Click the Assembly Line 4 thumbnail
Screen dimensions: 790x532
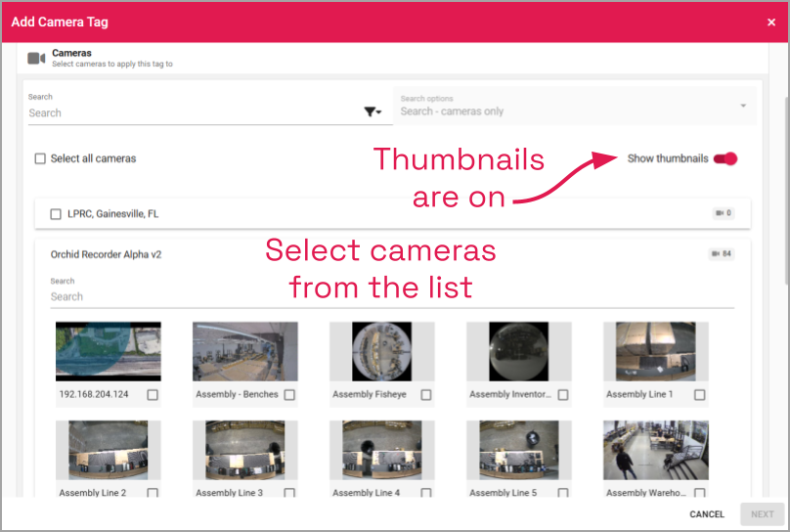[x=382, y=451]
